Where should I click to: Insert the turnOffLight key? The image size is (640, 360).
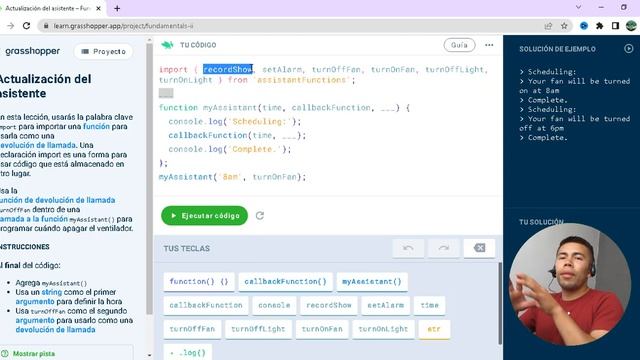pos(258,329)
